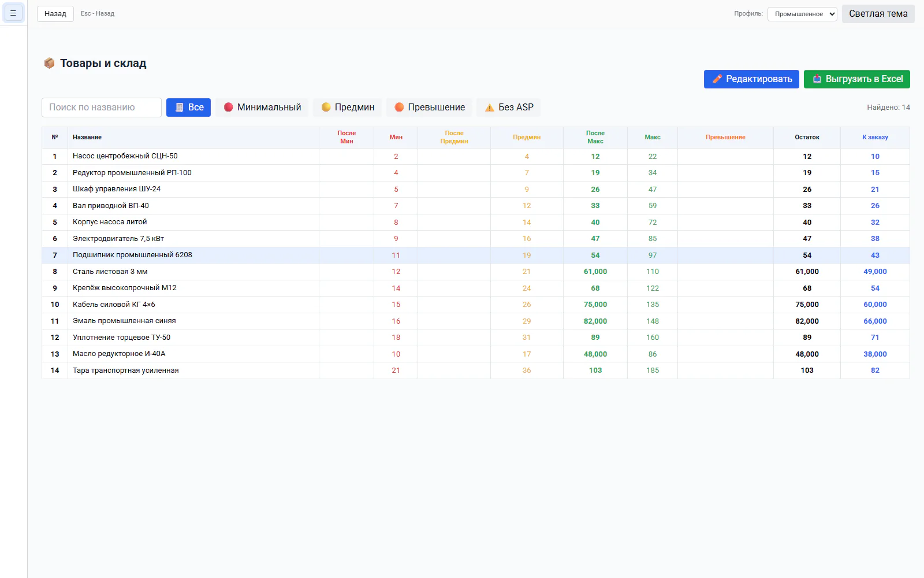Click the orange circle Превышение icon

399,108
